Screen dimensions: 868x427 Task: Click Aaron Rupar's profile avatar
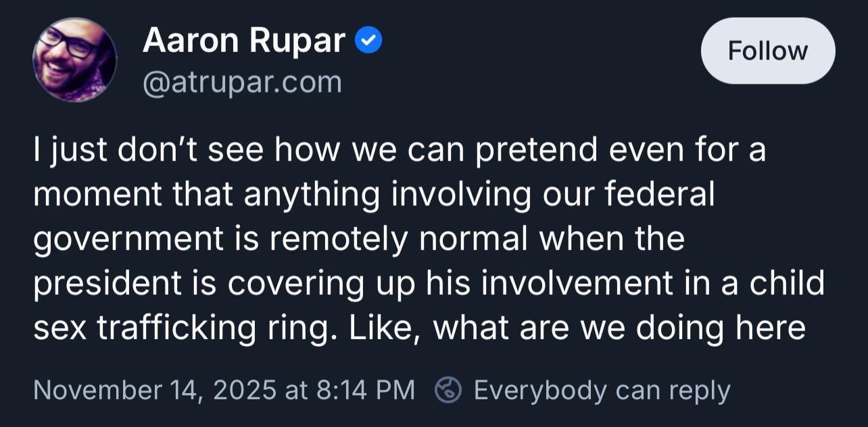tap(74, 59)
